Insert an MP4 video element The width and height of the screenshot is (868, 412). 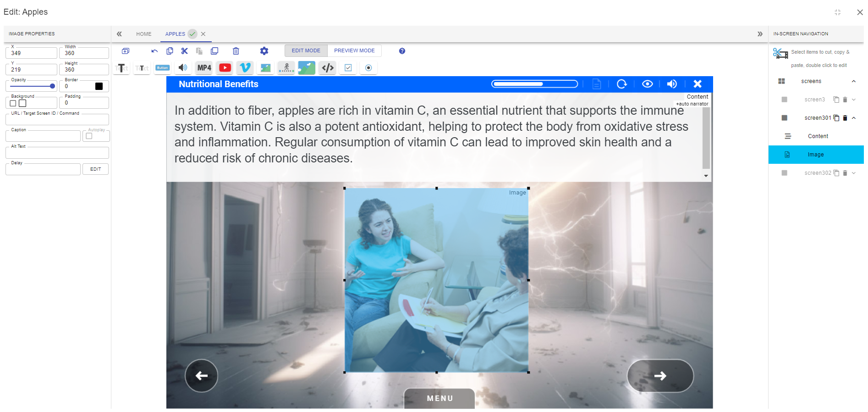point(204,68)
